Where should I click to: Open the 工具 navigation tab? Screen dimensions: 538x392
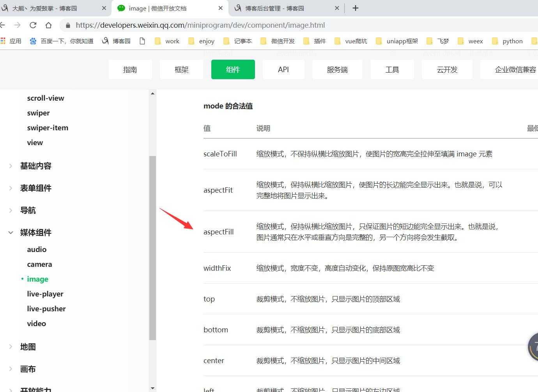[392, 69]
